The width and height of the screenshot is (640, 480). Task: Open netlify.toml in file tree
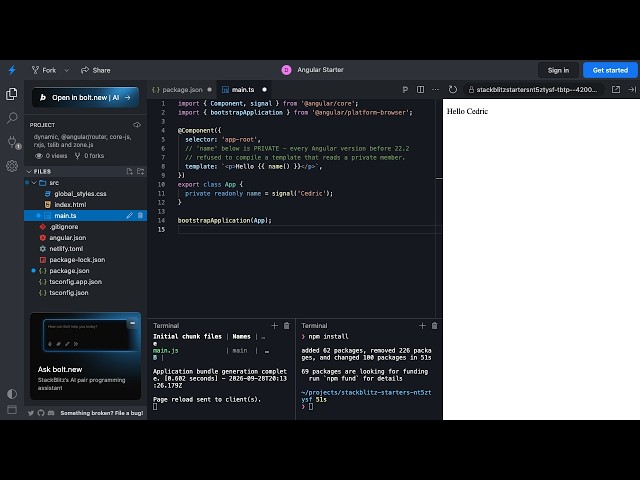[x=66, y=249]
